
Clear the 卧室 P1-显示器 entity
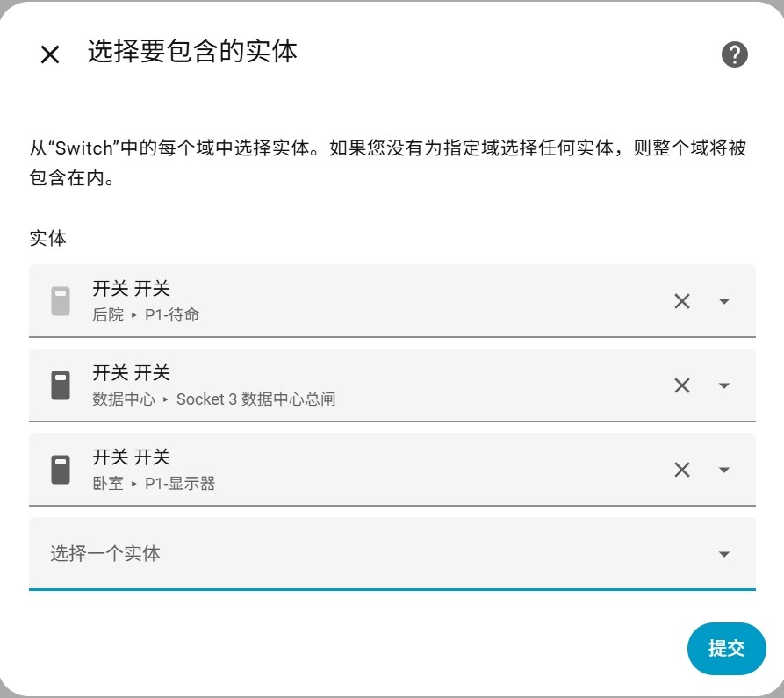point(681,470)
